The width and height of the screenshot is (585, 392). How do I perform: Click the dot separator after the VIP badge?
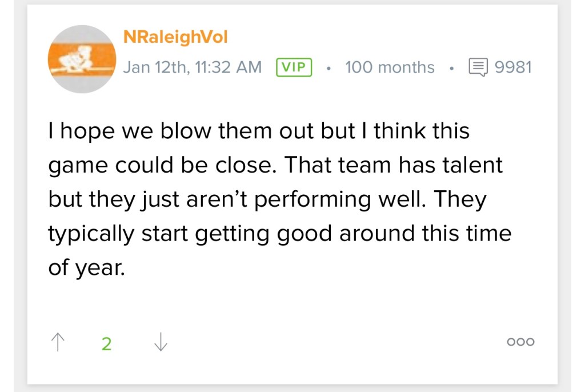(328, 68)
